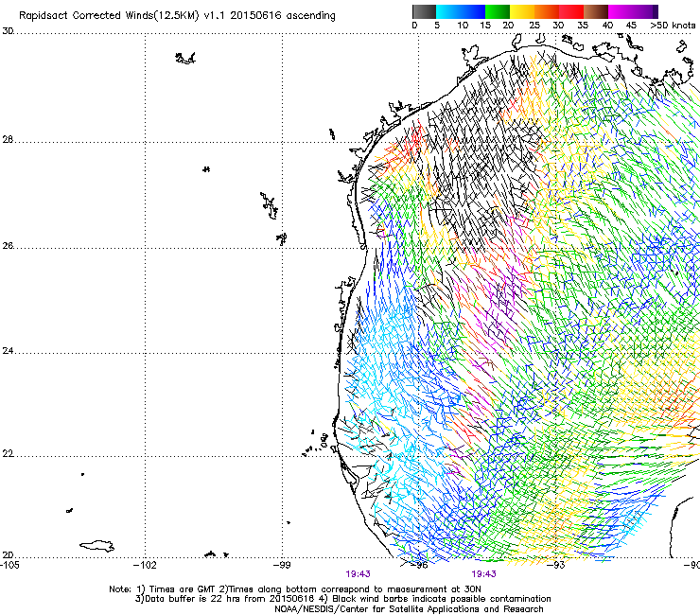
Task: Click the legend value '10'
Action: [463, 26]
